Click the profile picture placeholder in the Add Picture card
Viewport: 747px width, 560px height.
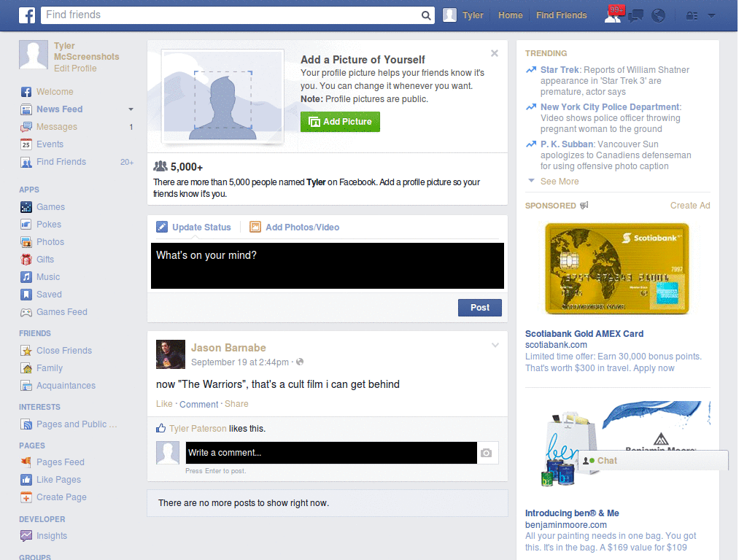click(223, 97)
